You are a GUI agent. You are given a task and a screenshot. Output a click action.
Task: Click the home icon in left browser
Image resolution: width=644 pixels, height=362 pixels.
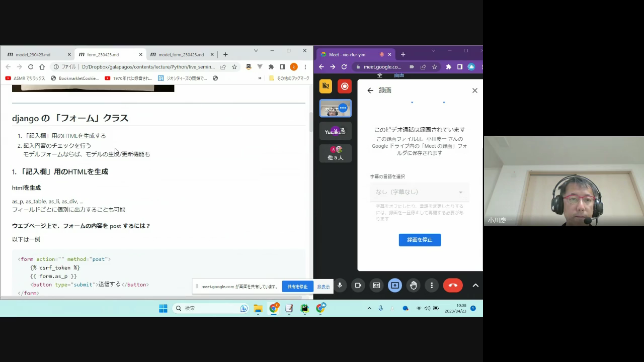point(42,67)
